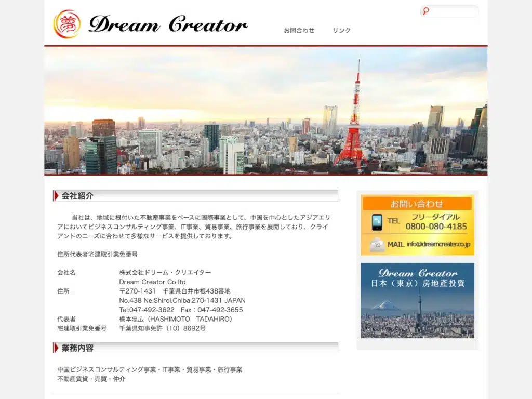532x399 pixels.
Task: Click the English address No.438 Ne,Shiroi,Chiba
Action: coord(182,300)
